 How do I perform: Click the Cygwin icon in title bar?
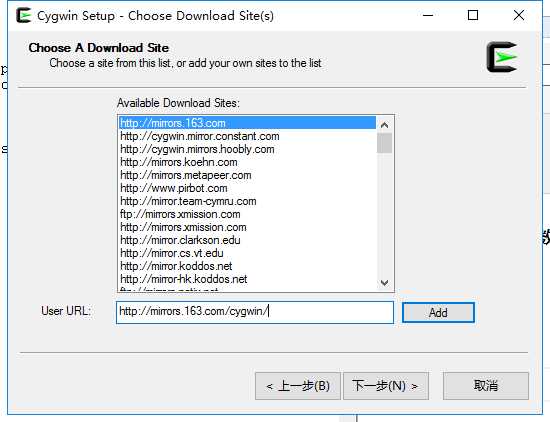(24, 15)
